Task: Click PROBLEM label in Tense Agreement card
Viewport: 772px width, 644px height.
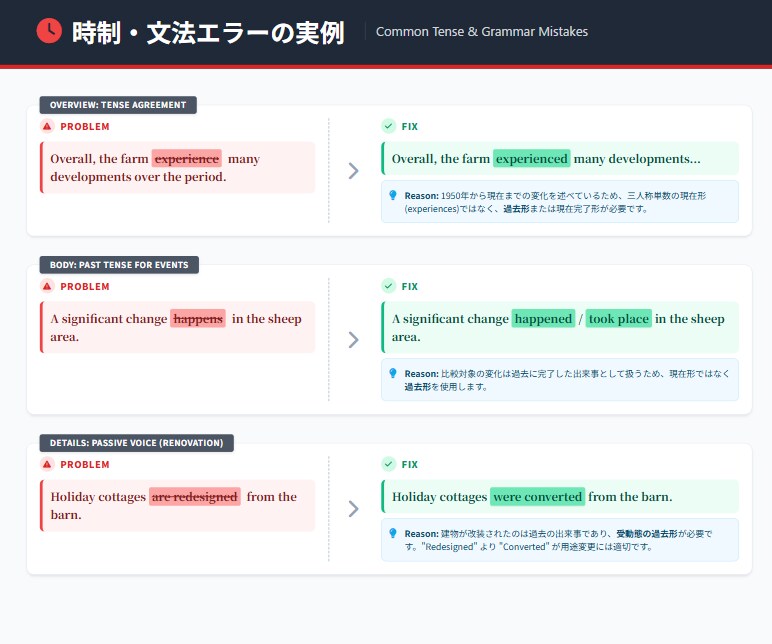Action: 85,127
